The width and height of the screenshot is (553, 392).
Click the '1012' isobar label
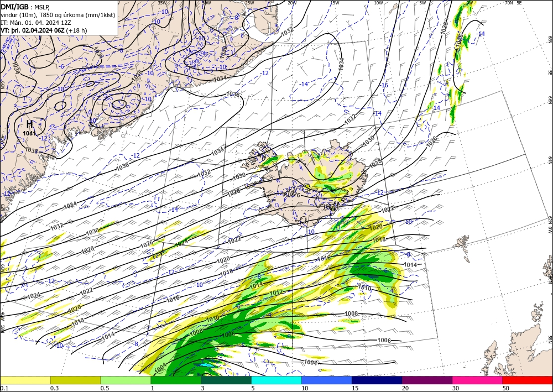click(x=276, y=292)
